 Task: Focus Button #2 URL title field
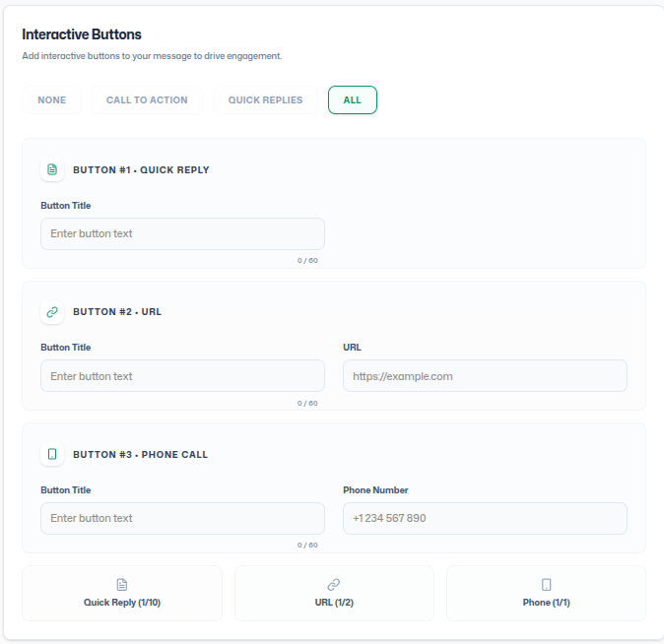[182, 376]
